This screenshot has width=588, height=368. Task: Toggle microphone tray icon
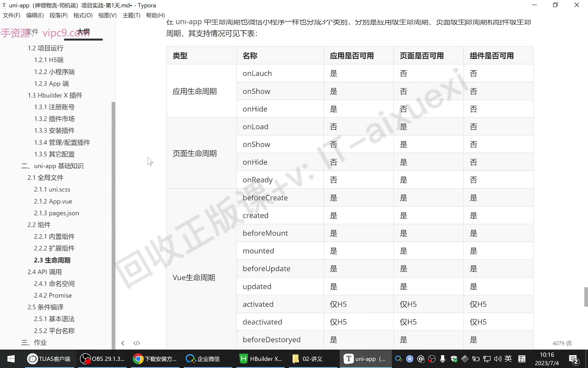click(x=443, y=359)
